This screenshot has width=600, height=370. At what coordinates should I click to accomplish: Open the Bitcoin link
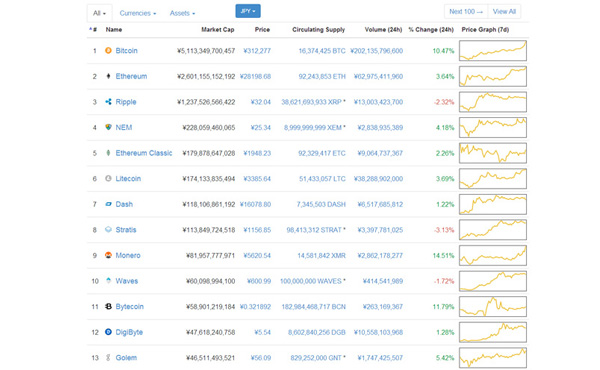tap(126, 51)
